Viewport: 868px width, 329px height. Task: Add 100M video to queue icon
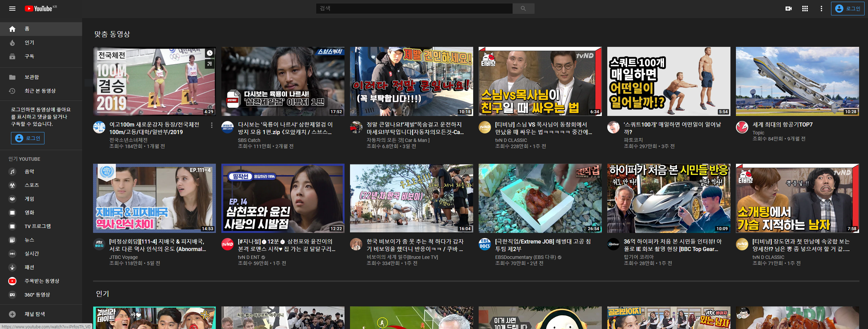(x=209, y=64)
